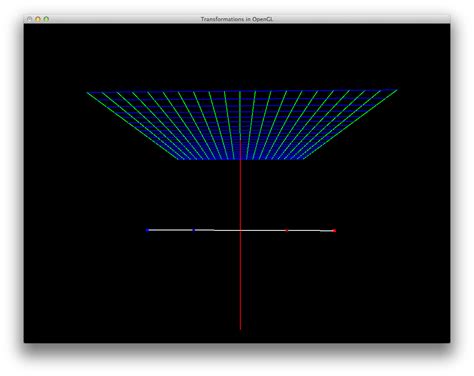Click the red endpoint of the white line
This screenshot has height=376, width=474.
(x=334, y=231)
